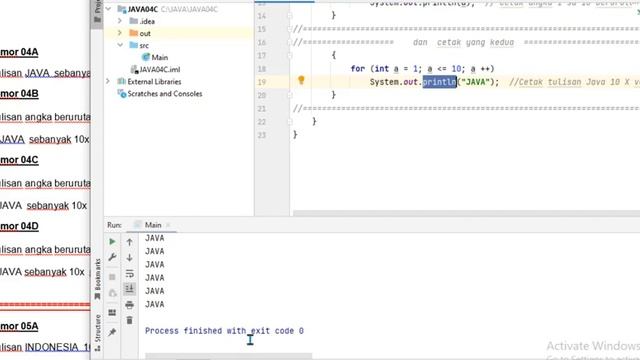The width and height of the screenshot is (640, 360).
Task: Toggle soft-wrap in the console
Action: [129, 273]
